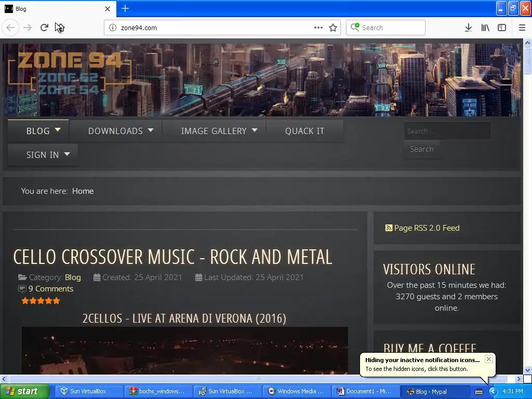Click the Last Updated 25 April 2021 text

coord(254,277)
